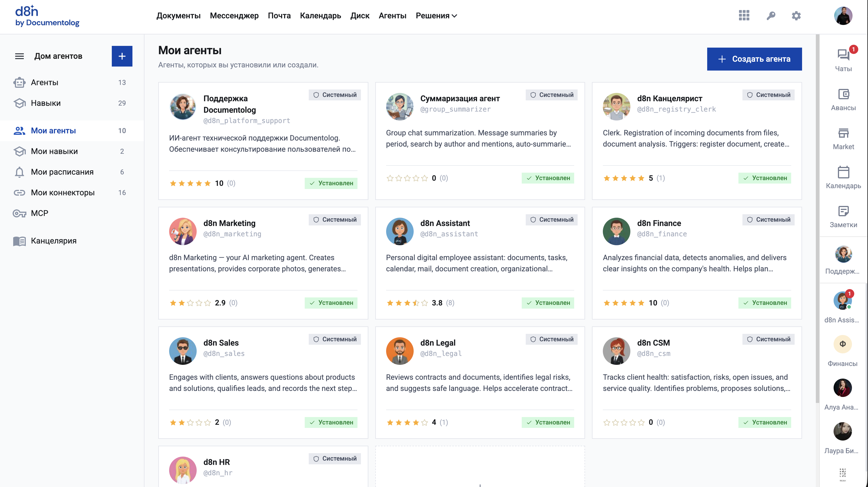Open Мои расписания in the sidebar
Viewport: 868px width, 487px height.
pyautogui.click(x=72, y=172)
